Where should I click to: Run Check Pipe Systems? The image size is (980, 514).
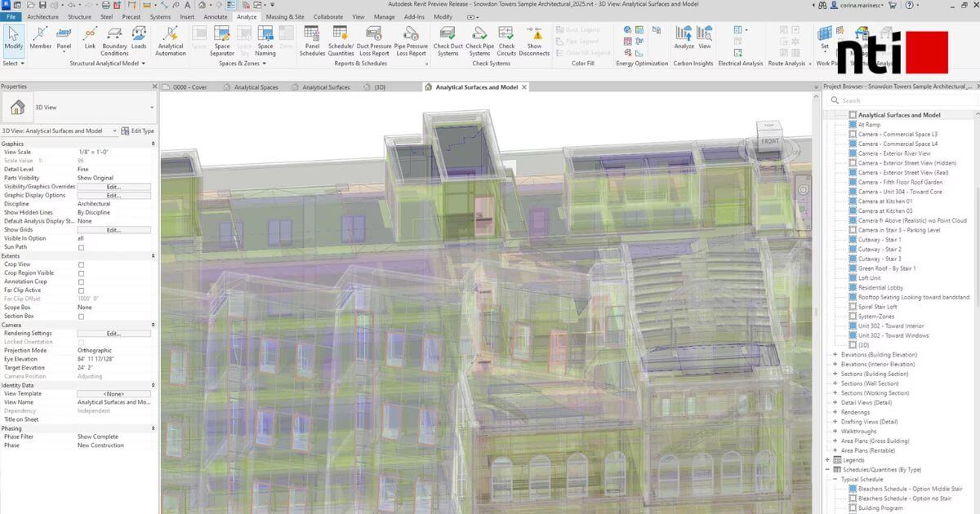click(x=479, y=41)
